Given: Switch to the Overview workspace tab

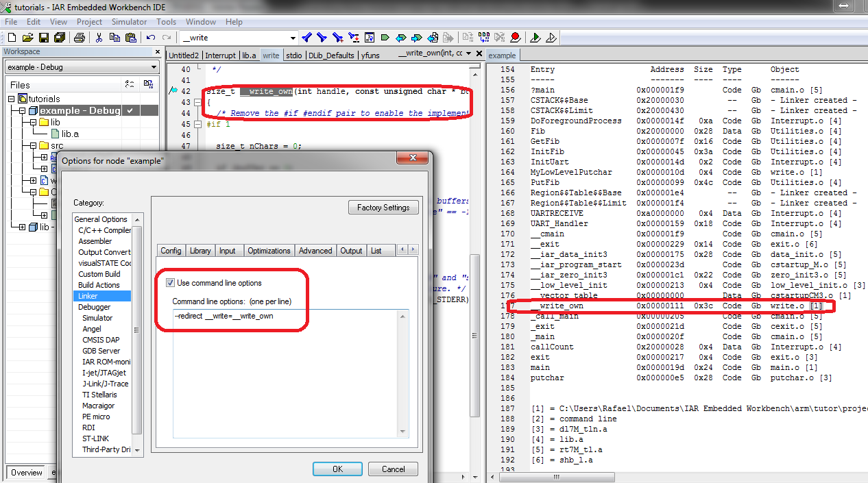Looking at the screenshot, I should 26,473.
